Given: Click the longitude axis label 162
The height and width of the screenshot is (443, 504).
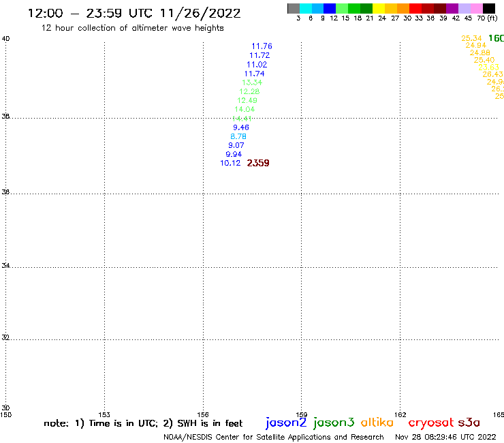Looking at the screenshot, I should 400,414.
